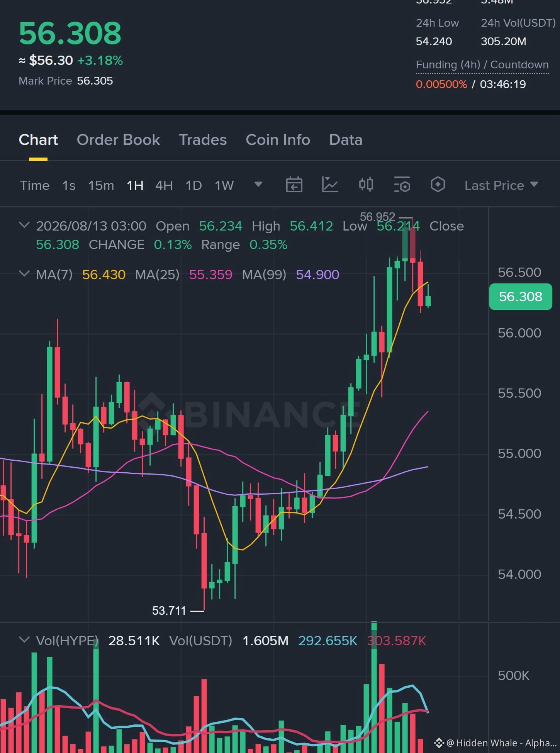Click the 55.000 price axis label
The width and height of the screenshot is (560, 753).
click(x=519, y=453)
